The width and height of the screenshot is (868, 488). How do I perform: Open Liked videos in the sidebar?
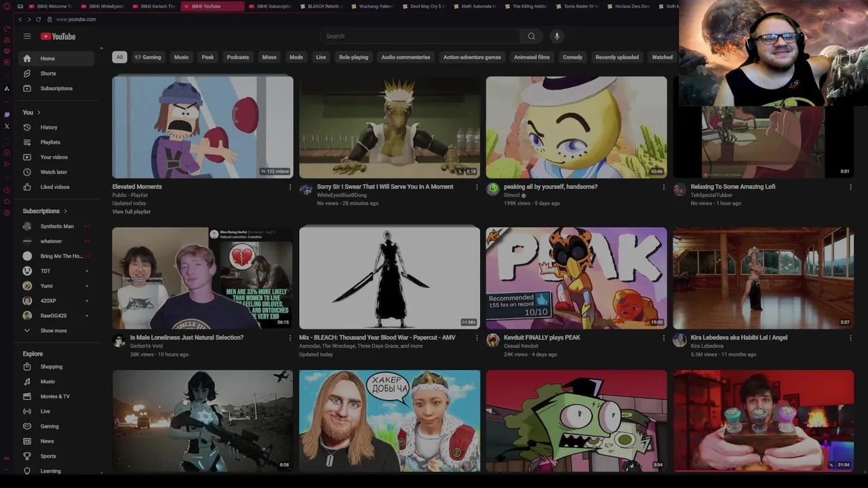(x=55, y=187)
